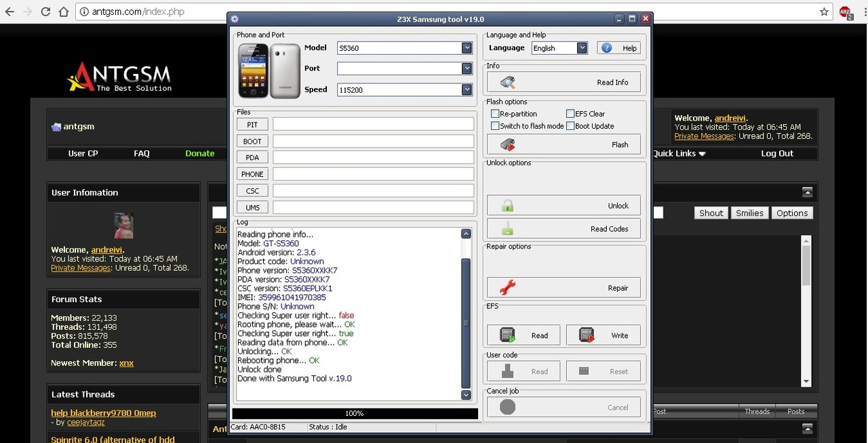Collapse the shoutbox panel arrow icon

point(807,192)
